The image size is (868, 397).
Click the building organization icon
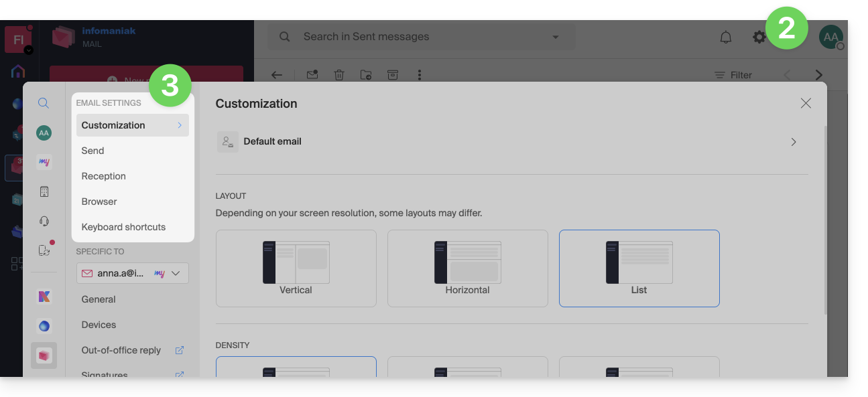click(44, 191)
